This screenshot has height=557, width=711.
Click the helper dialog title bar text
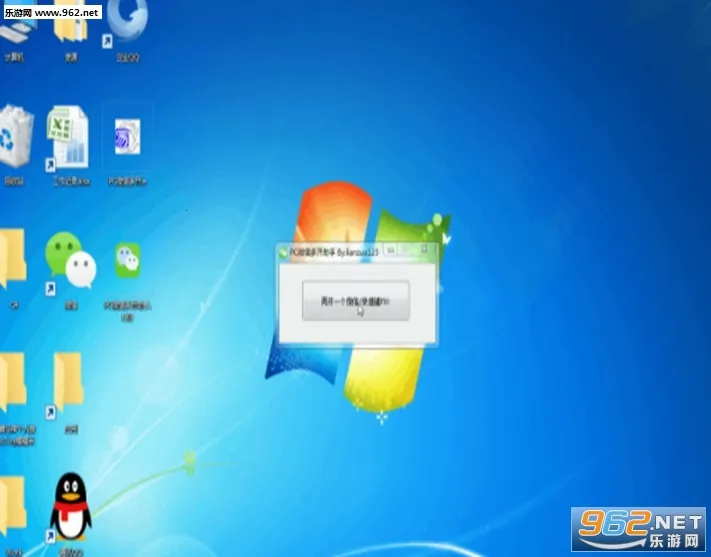pos(330,250)
